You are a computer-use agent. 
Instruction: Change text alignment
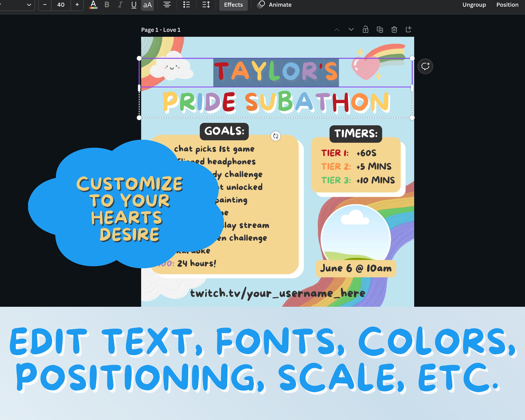[x=167, y=5]
